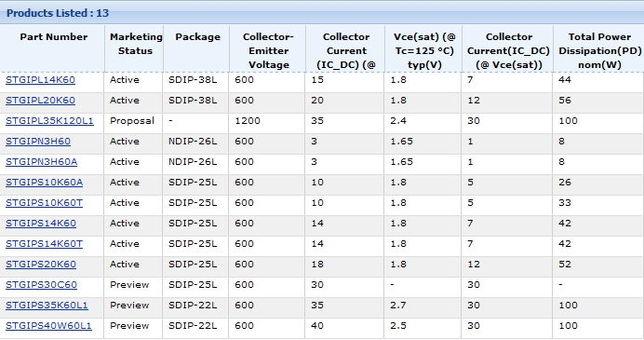Sort by the Marketing Status column header
The image size is (644, 340).
click(136, 44)
